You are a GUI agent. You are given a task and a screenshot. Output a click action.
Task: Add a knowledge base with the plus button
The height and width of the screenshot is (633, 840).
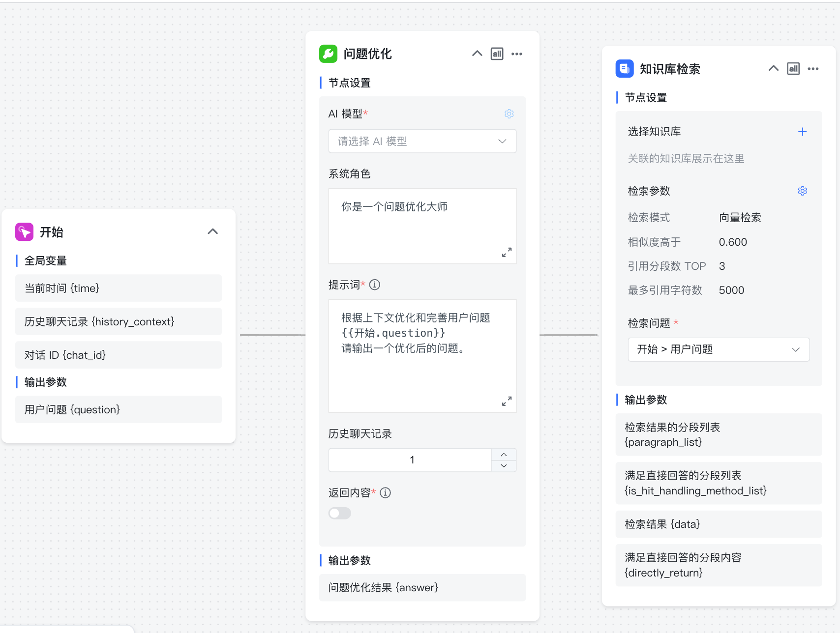[x=802, y=131]
